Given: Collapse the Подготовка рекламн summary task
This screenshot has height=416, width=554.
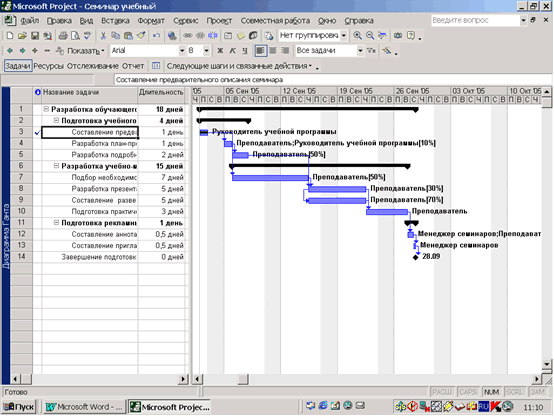Looking at the screenshot, I should coord(56,223).
